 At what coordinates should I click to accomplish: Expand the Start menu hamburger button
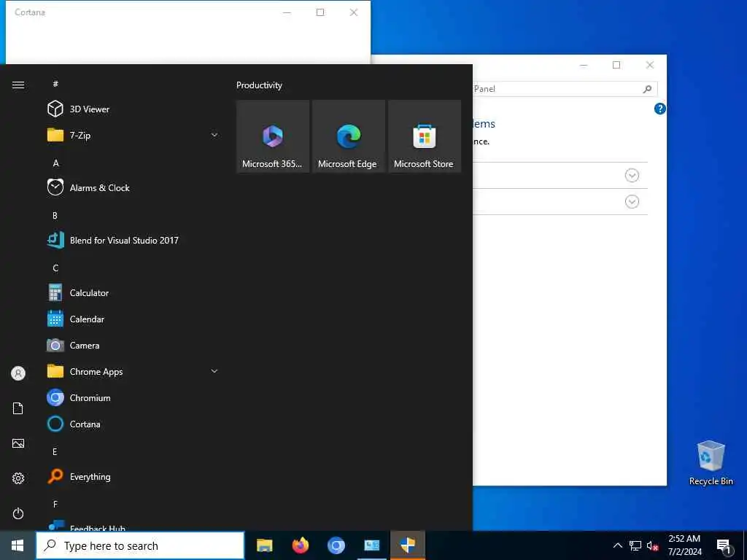pos(18,85)
